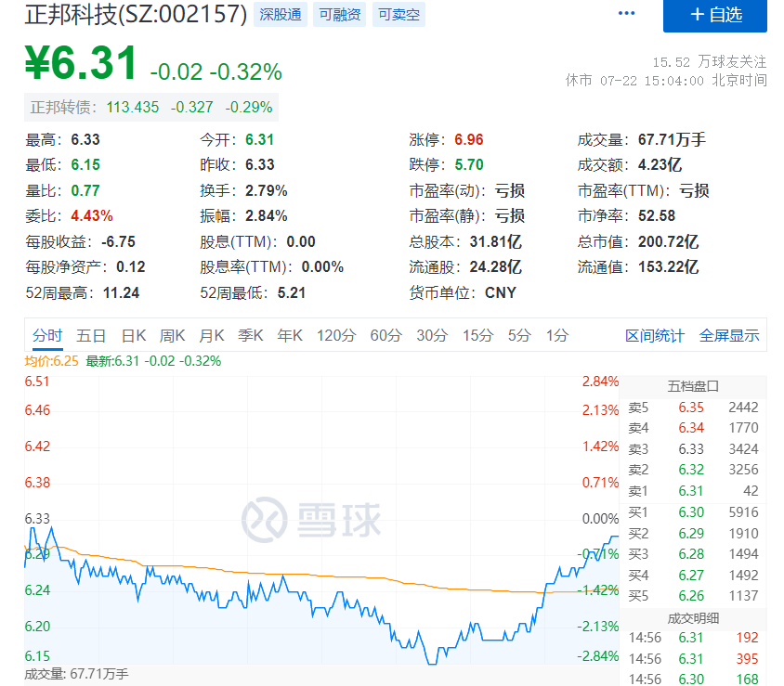
Task: Open 区间统计 range statistics
Action: point(655,336)
